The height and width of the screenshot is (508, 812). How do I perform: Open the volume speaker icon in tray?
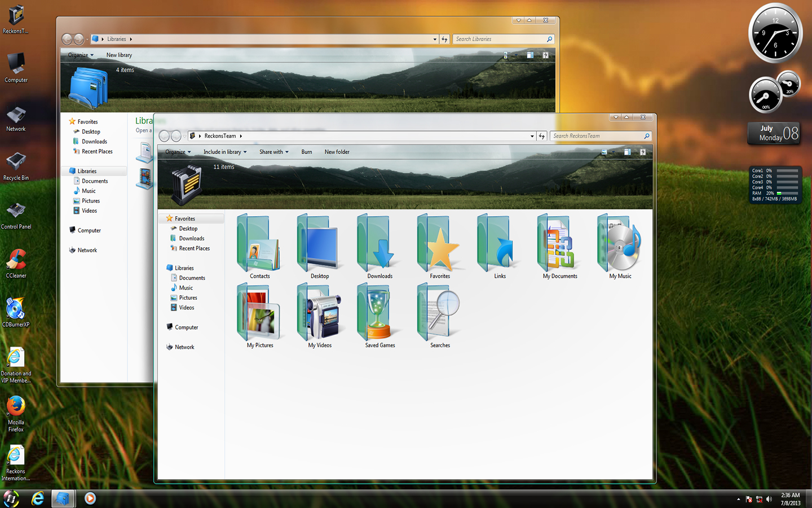(x=770, y=499)
